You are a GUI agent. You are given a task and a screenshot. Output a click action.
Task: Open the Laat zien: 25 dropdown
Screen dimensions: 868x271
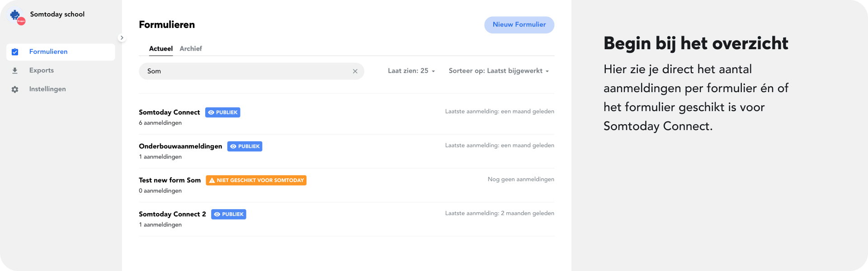411,71
